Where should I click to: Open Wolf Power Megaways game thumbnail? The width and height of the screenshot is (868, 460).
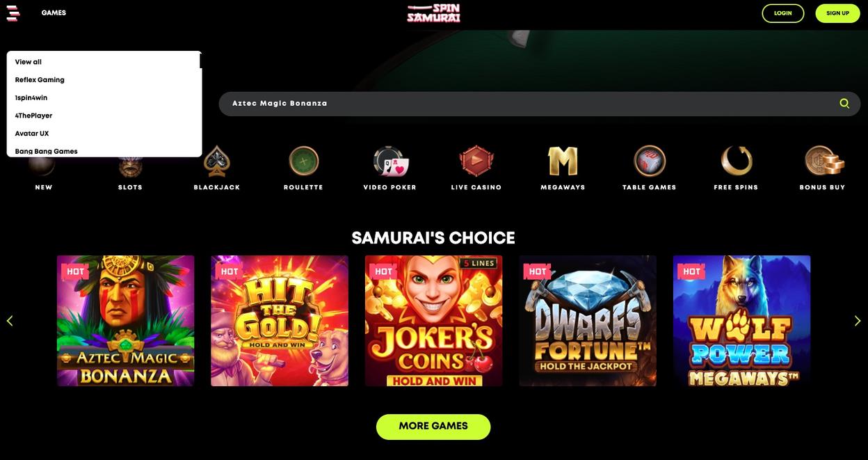741,321
